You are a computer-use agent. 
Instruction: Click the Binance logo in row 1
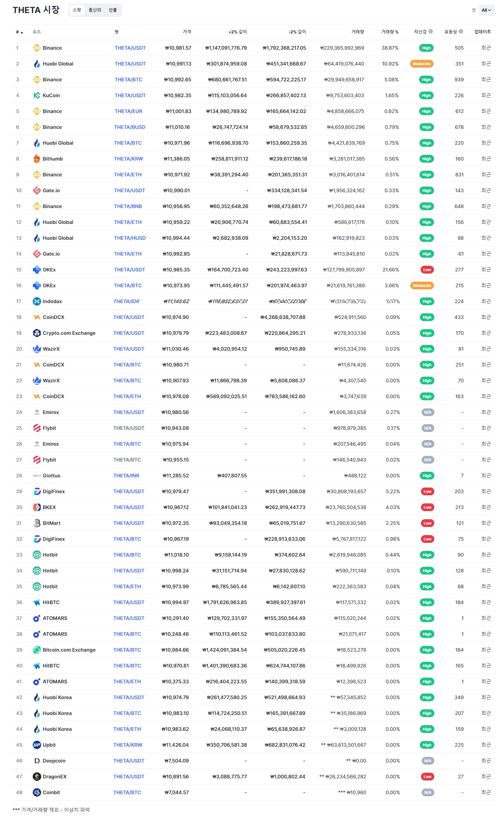pos(37,48)
